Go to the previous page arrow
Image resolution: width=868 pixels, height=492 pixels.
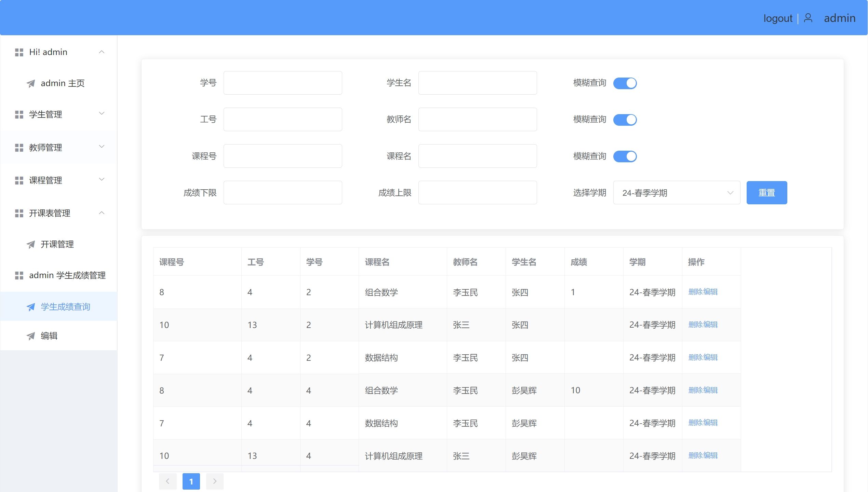tap(168, 481)
